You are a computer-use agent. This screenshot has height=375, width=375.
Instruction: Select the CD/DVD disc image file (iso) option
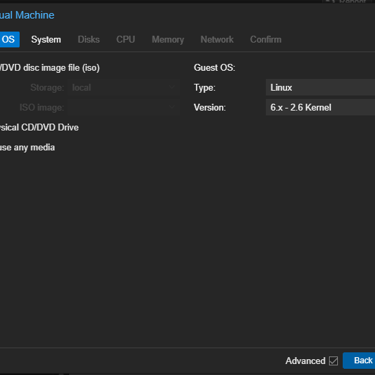pyautogui.click(x=50, y=68)
